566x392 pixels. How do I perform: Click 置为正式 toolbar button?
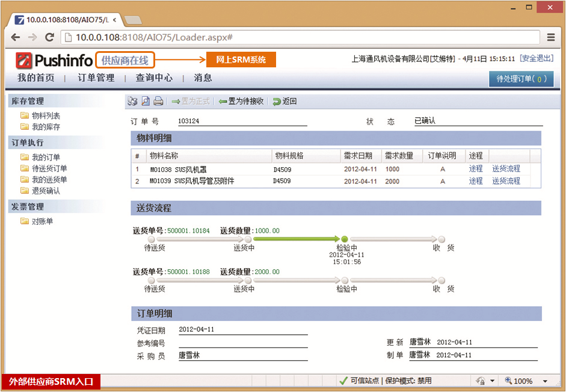coord(191,102)
